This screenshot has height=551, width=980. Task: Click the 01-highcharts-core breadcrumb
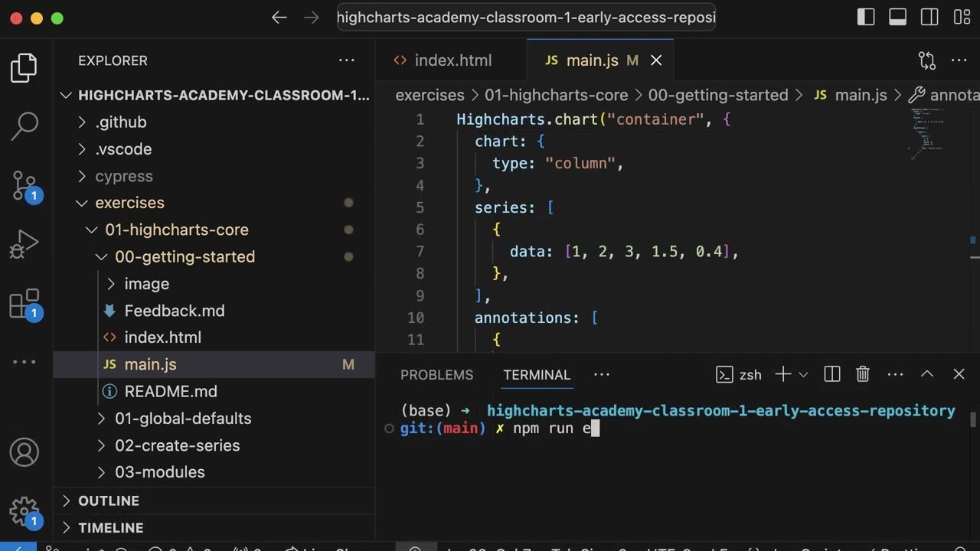(x=556, y=96)
